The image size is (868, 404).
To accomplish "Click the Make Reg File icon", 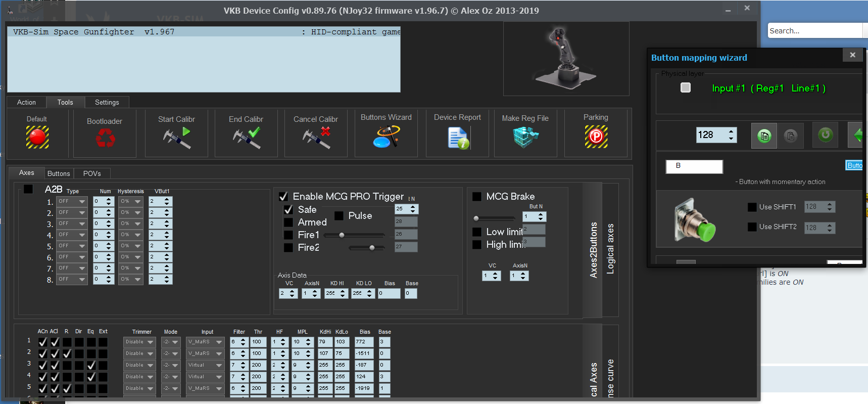I will (x=525, y=137).
